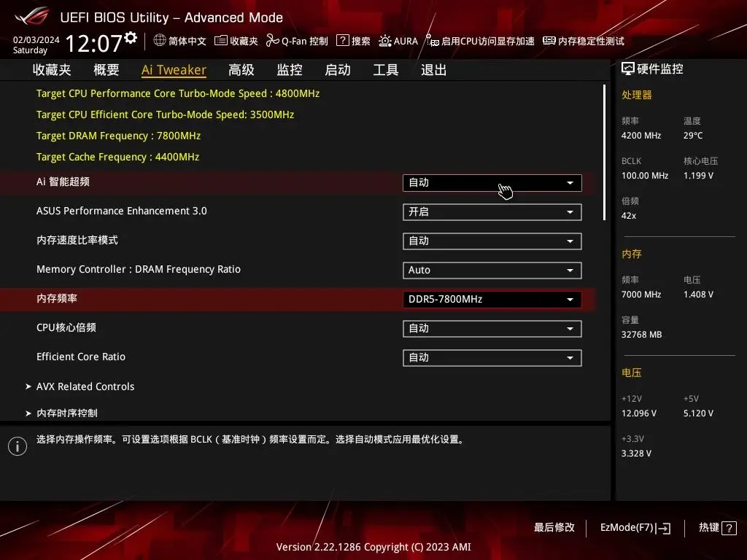Click the vertical scrollbar of settings list
The width and height of the screenshot is (747, 560).
604,153
